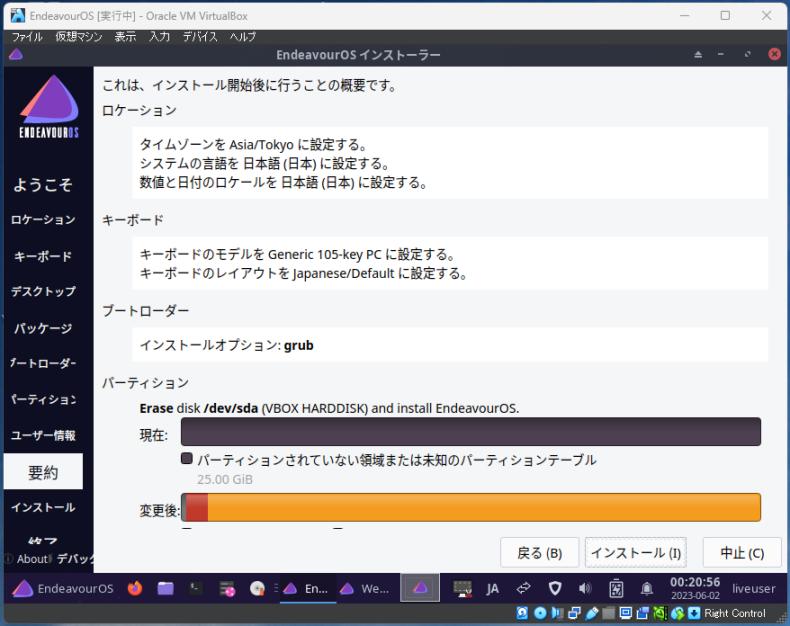This screenshot has height=626, width=790.
Task: Click the VirtualBox USB status icon
Action: [x=591, y=613]
